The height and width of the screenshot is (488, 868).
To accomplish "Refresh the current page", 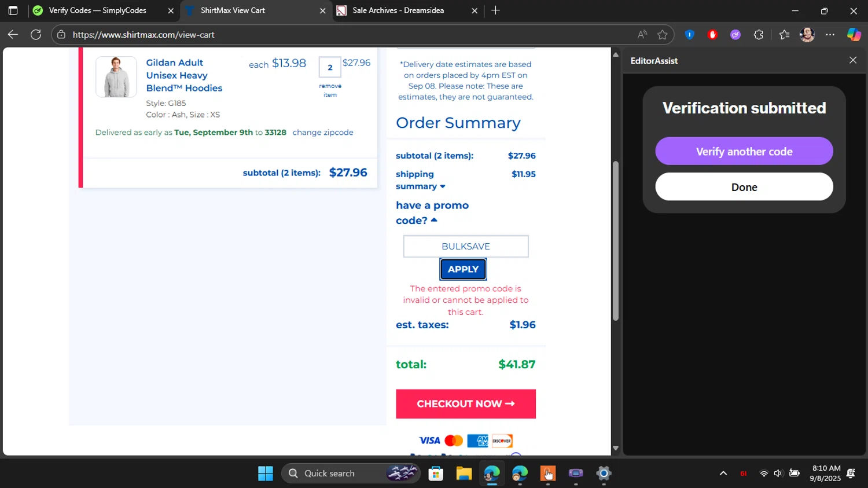I will (x=36, y=35).
